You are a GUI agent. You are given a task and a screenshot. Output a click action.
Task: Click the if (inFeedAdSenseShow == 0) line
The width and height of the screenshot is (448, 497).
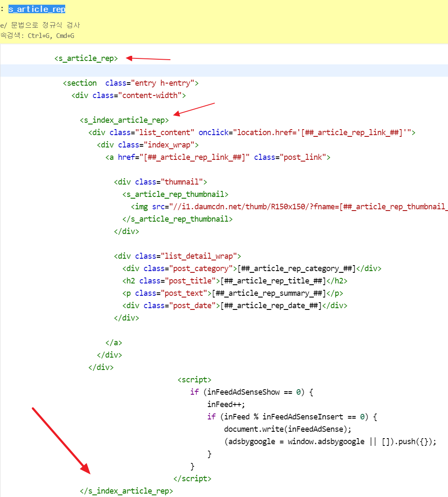[252, 392]
